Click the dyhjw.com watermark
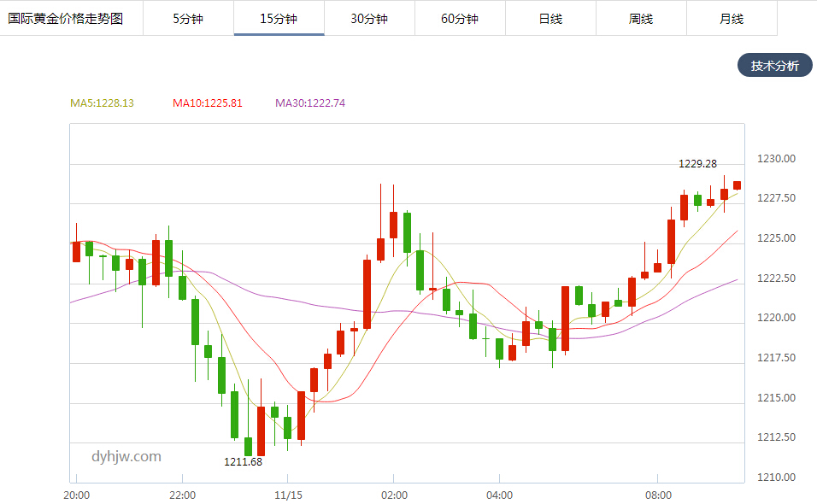Image resolution: width=817 pixels, height=504 pixels. pos(126,457)
